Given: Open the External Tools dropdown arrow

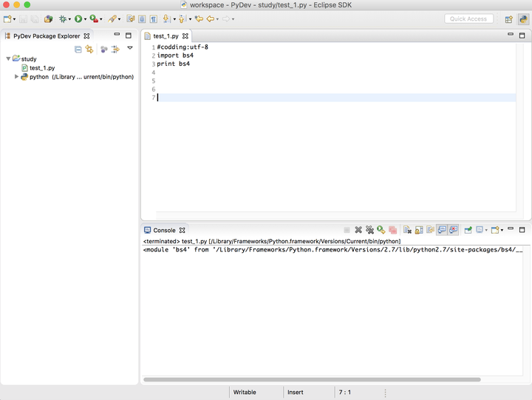Looking at the screenshot, I should coord(100,19).
